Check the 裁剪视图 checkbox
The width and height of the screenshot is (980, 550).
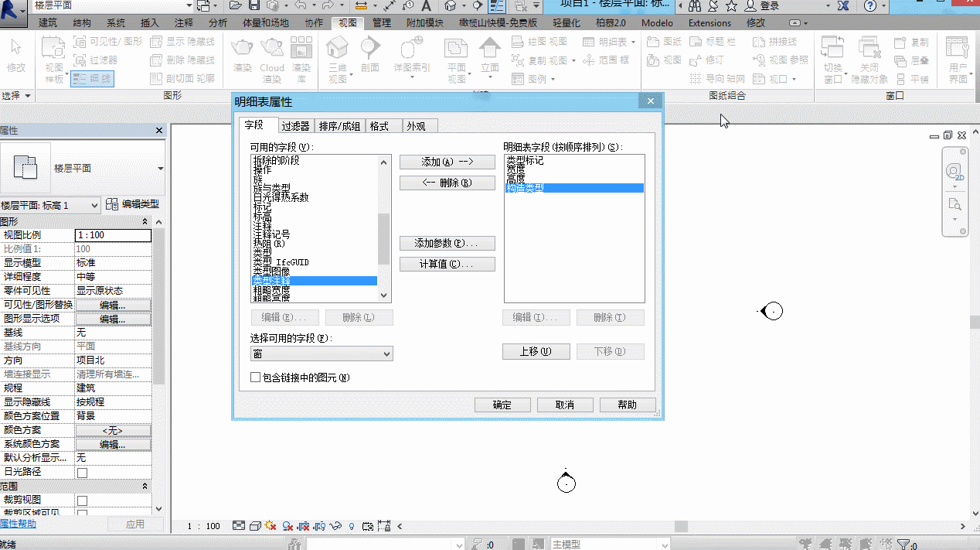[82, 500]
